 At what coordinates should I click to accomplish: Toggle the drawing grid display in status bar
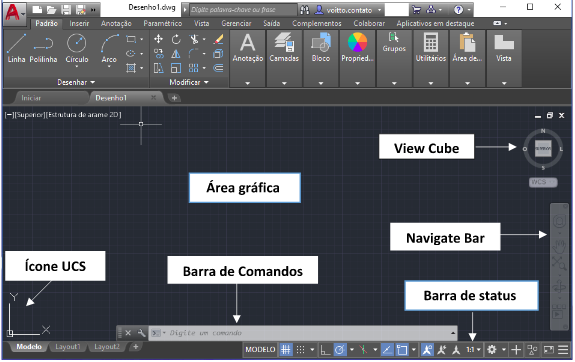286,350
